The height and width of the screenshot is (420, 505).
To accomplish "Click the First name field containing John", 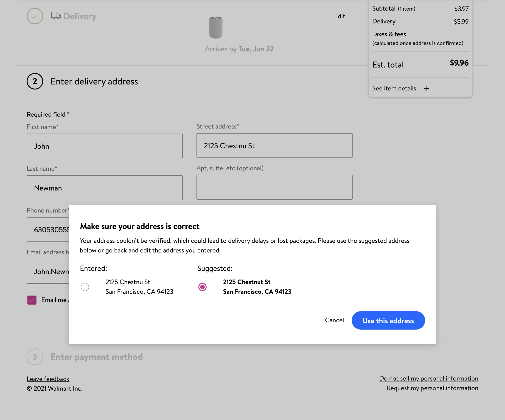I will pos(104,146).
